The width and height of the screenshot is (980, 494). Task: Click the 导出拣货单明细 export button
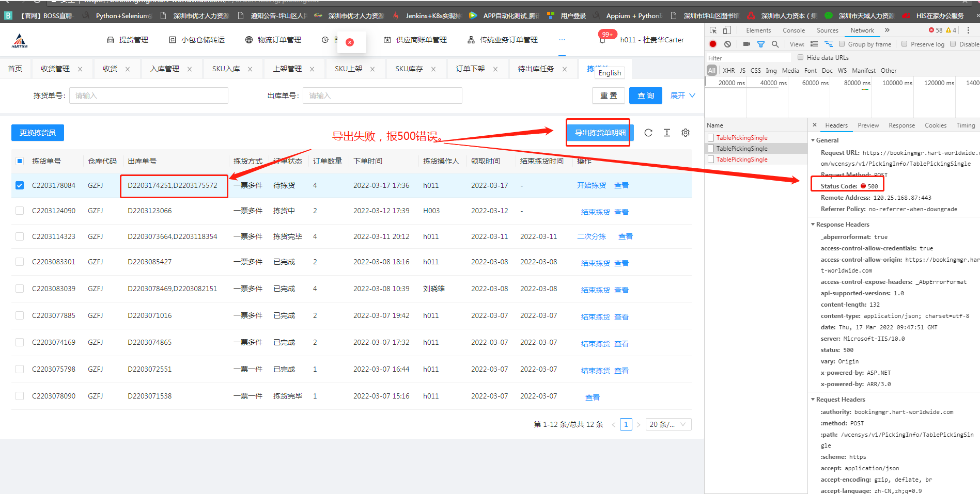pyautogui.click(x=600, y=133)
